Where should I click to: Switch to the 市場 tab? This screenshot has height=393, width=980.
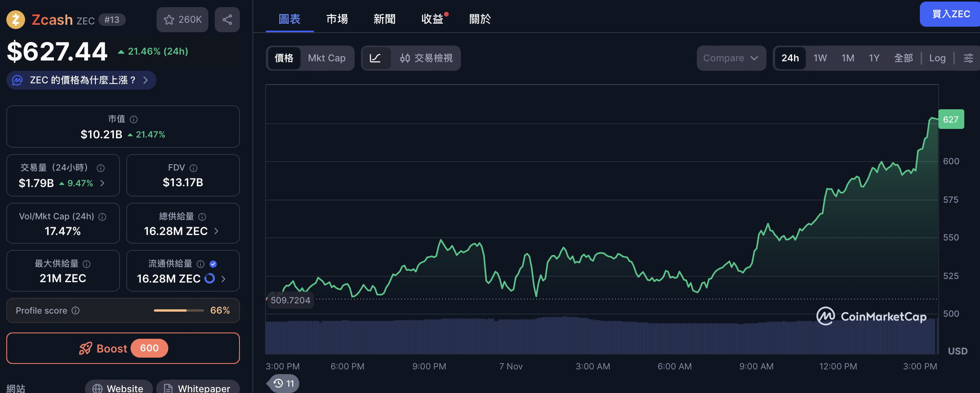coord(337,19)
